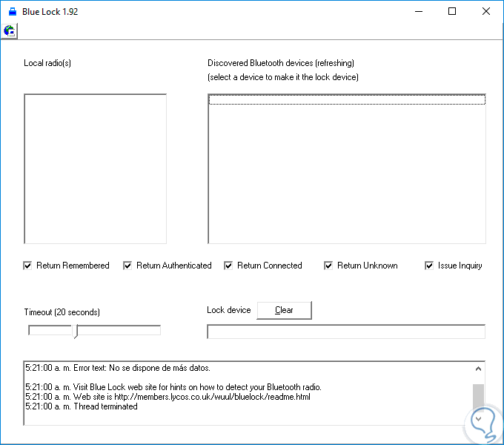The height and width of the screenshot is (445, 504).
Task: Click the 'Thread terminated' log line
Action: [82, 406]
